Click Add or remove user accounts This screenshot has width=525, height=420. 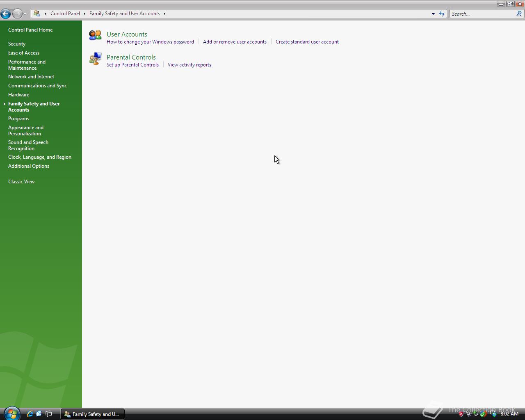(235, 42)
